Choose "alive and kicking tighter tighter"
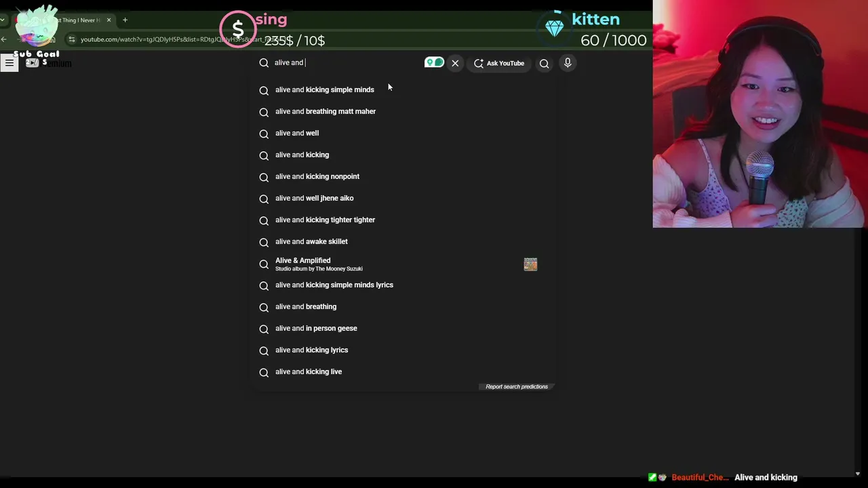 [x=404, y=220]
